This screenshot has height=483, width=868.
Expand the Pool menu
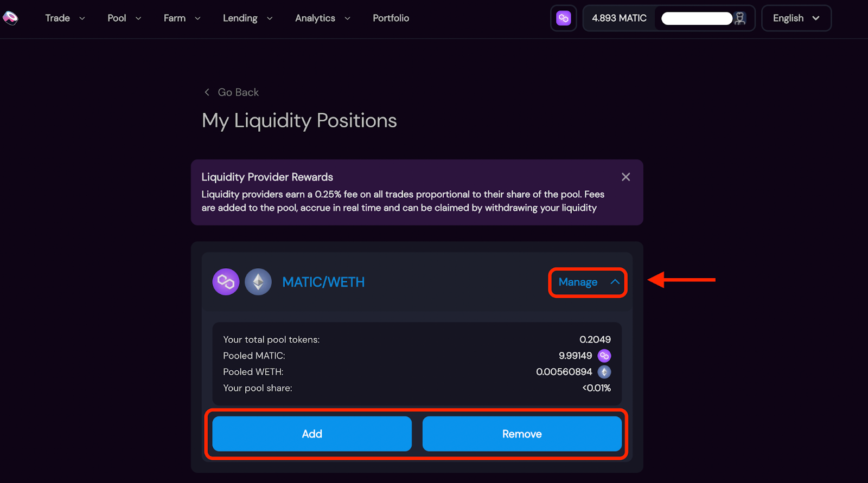(x=124, y=18)
